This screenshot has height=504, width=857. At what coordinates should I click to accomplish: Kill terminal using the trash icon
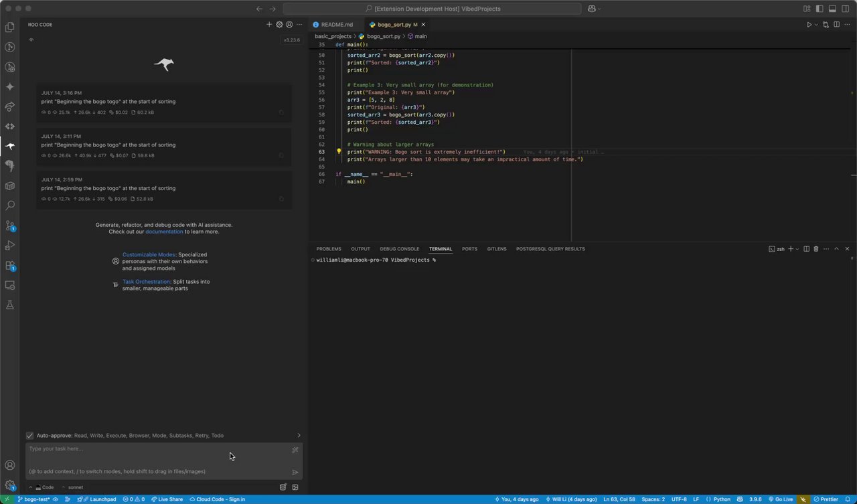(x=815, y=249)
